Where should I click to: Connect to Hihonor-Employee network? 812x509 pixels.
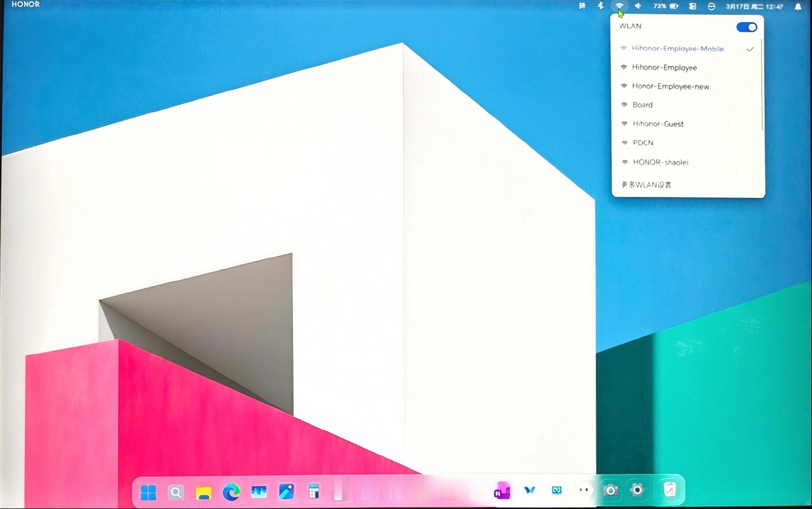point(664,68)
